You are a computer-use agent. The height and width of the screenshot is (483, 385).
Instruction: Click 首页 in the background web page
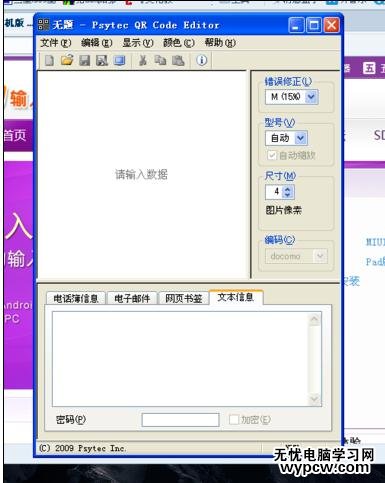[x=15, y=136]
